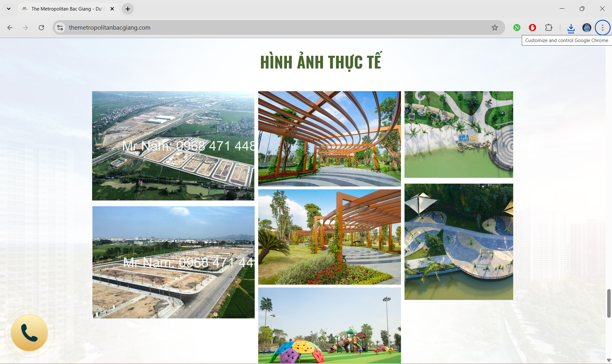This screenshot has width=612, height=364.
Task: Open the Downloads icon in toolbar
Action: tap(571, 28)
